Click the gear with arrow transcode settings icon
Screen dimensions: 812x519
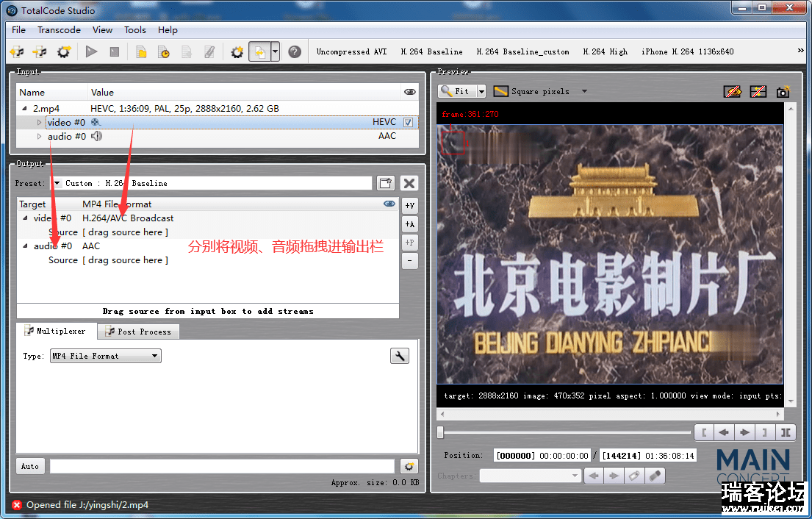point(64,51)
